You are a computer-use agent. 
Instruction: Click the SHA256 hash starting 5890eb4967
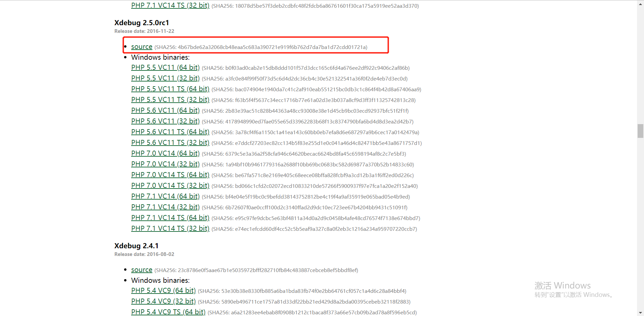click(x=304, y=302)
